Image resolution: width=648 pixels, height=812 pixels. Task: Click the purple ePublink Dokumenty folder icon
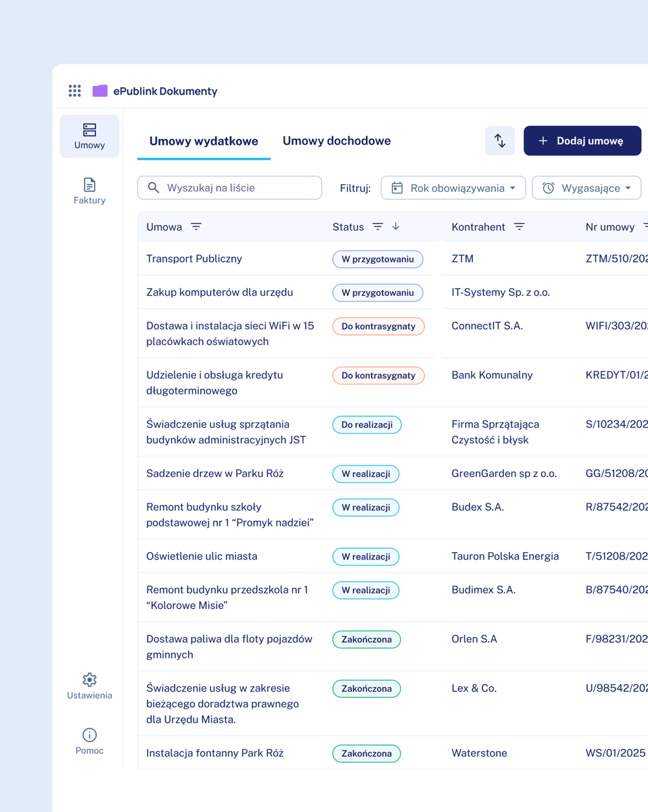pyautogui.click(x=100, y=91)
